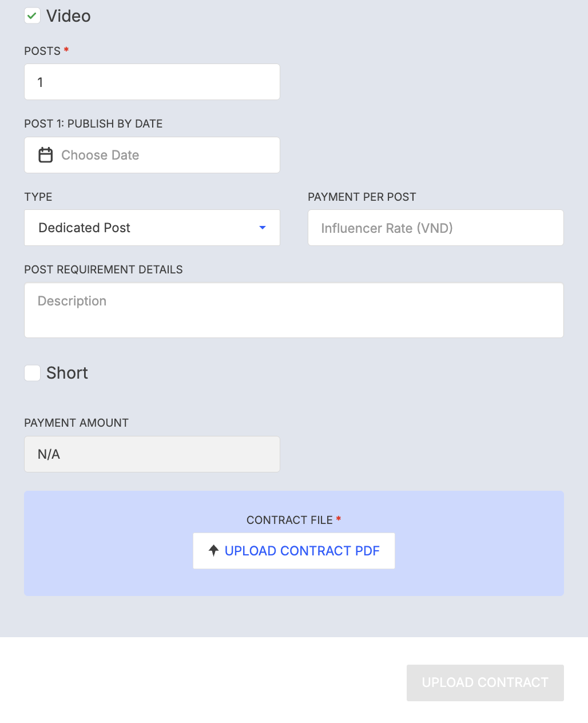Click the Short checkbox label text
The height and width of the screenshot is (723, 588).
pyautogui.click(x=67, y=373)
